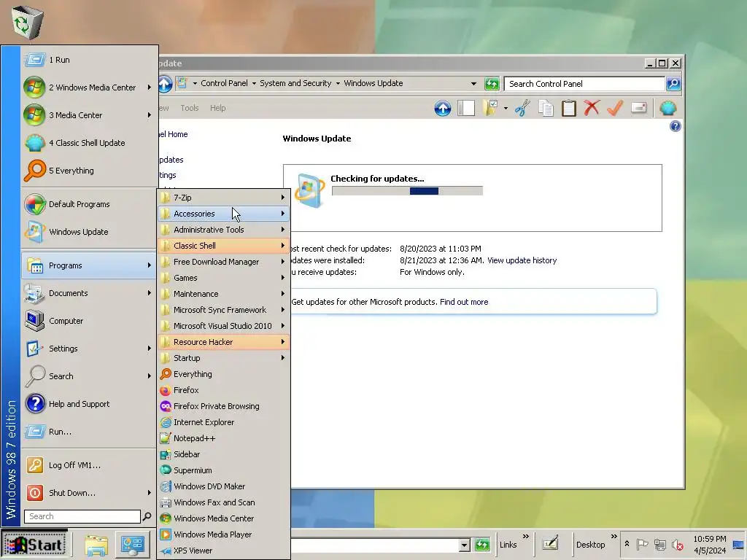Click the orange checkmark Properties icon

click(x=615, y=108)
